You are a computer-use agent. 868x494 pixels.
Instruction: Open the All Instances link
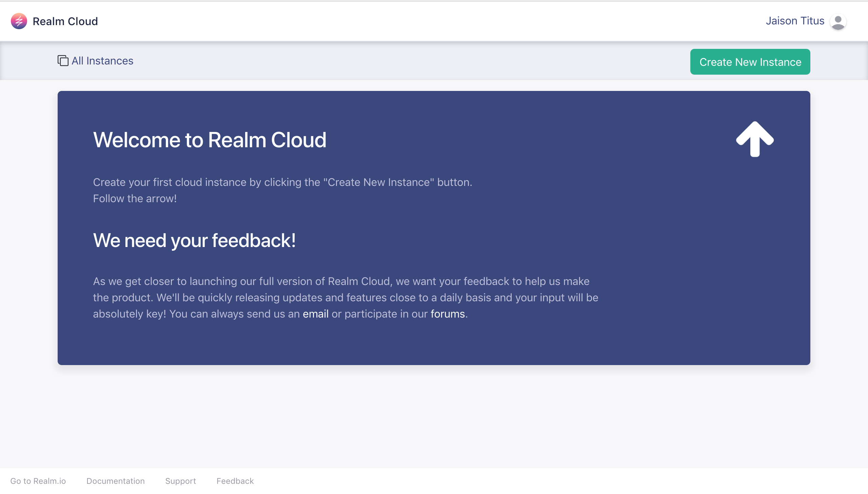tap(102, 61)
